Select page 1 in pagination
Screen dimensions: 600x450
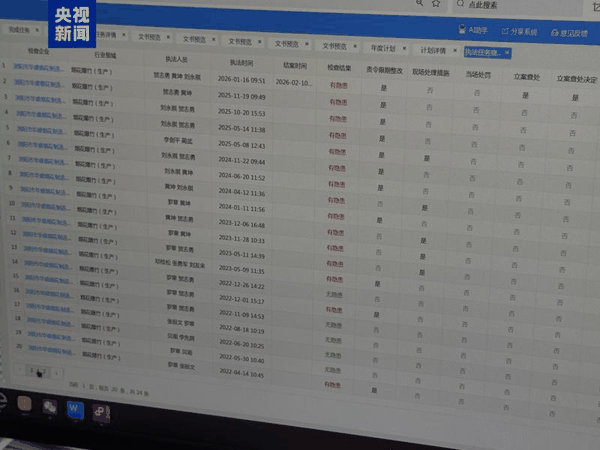32,370
